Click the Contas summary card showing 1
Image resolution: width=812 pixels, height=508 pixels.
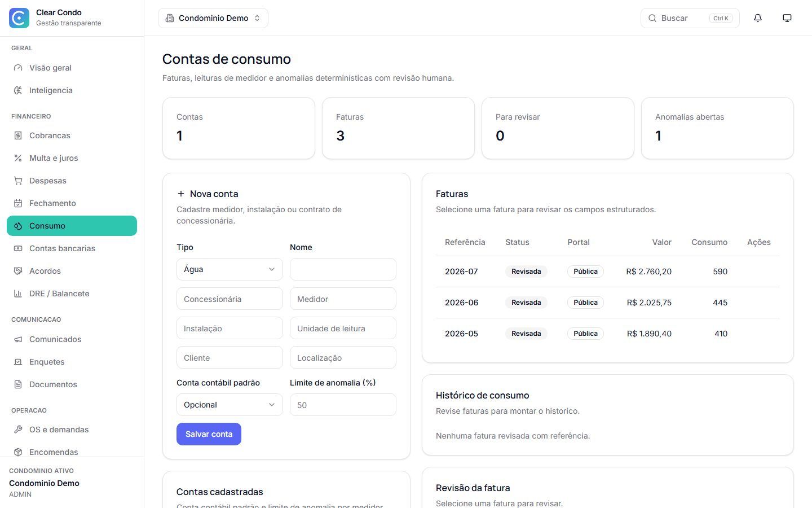pos(239,128)
